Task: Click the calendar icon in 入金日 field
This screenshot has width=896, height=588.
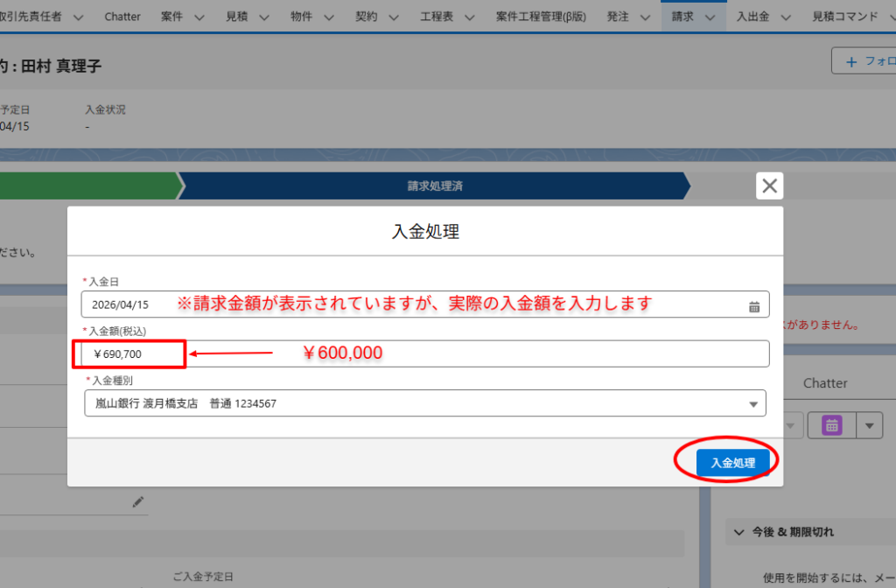Action: click(x=754, y=305)
